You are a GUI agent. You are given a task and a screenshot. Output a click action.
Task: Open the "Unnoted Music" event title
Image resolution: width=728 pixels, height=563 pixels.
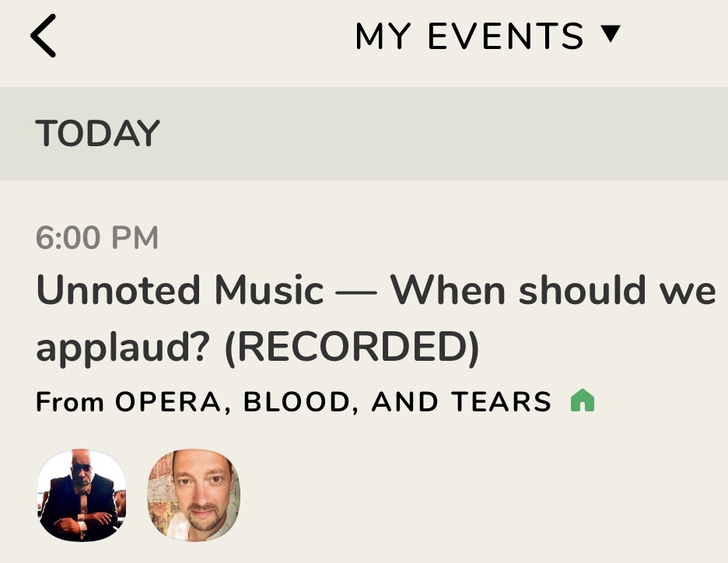[180, 292]
